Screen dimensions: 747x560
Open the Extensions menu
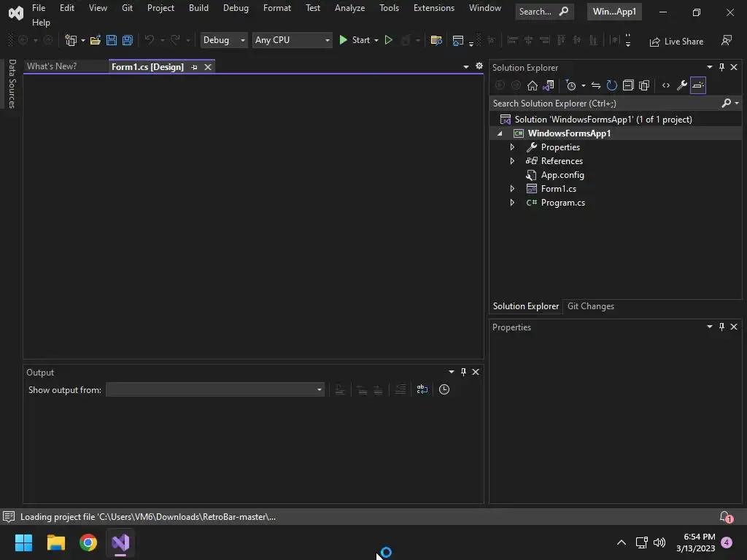point(434,8)
